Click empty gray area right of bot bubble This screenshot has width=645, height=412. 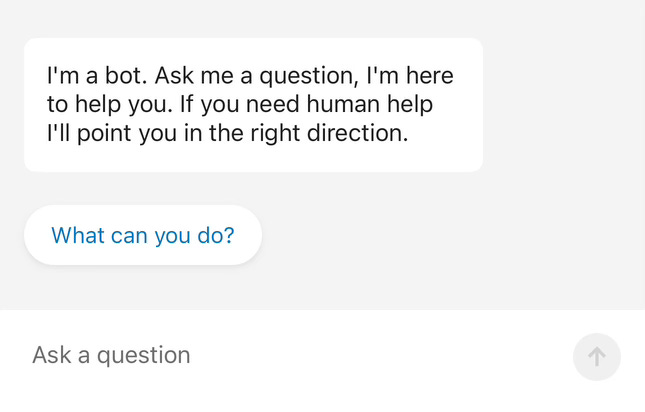(564, 105)
